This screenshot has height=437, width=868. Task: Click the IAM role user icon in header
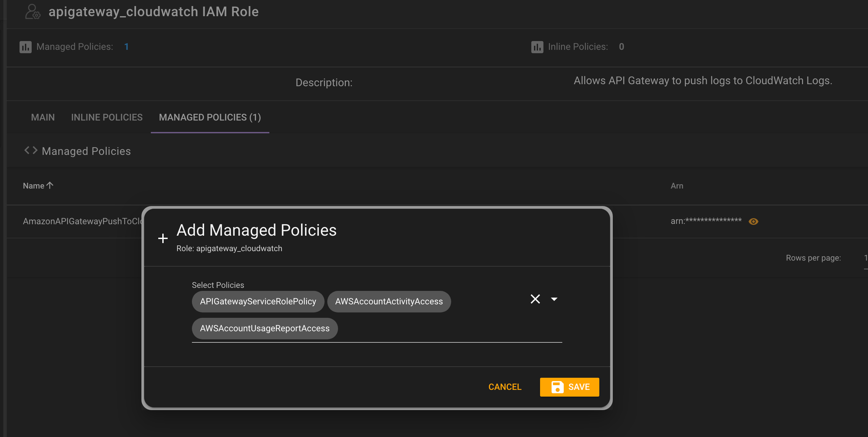33,12
